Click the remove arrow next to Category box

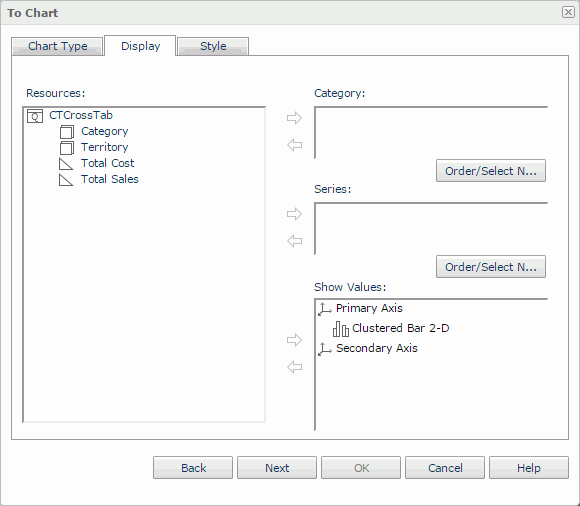294,145
